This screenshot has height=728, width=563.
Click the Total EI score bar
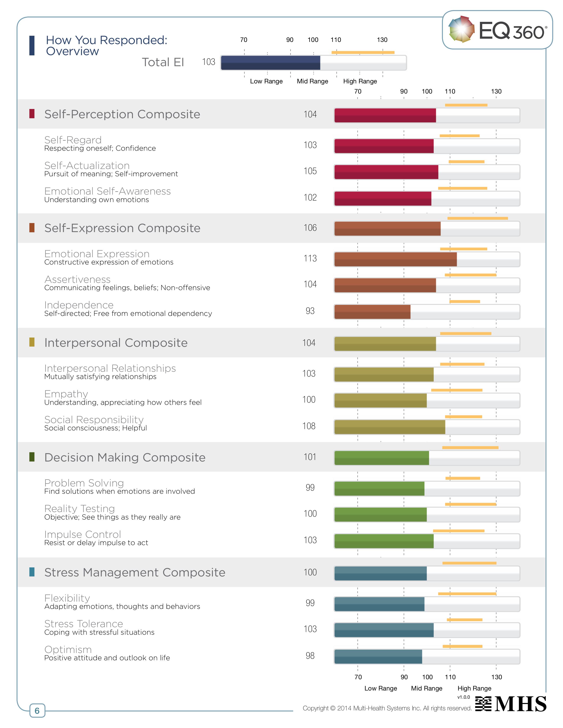click(x=313, y=63)
